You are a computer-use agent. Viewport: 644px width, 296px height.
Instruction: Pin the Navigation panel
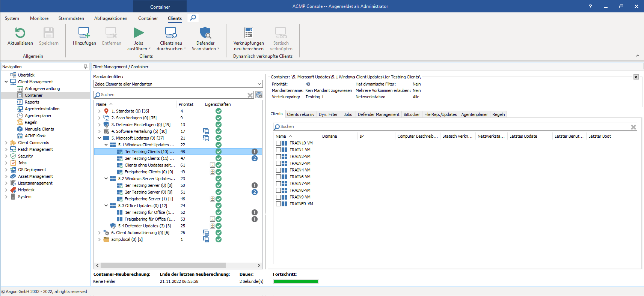[86, 67]
